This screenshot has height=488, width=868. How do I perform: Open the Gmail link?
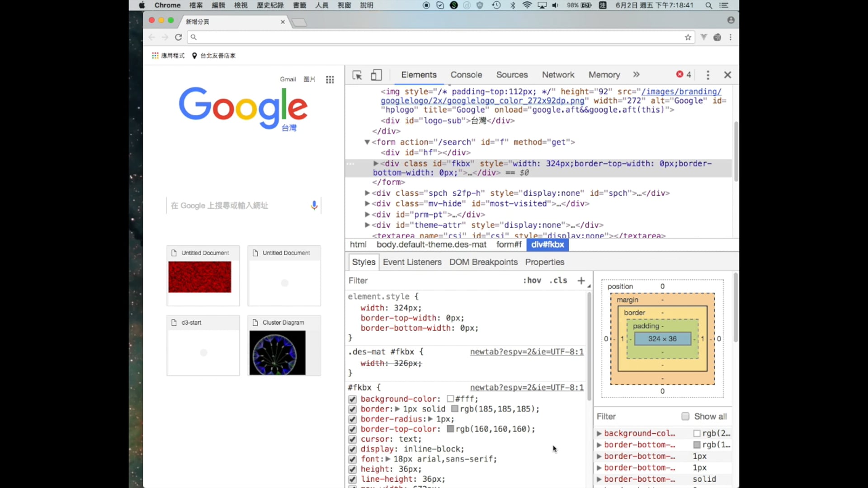click(288, 79)
